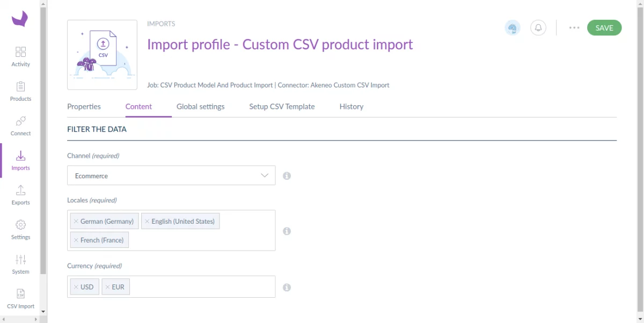Open the Setup CSV Template tab
644x323 pixels.
point(282,106)
